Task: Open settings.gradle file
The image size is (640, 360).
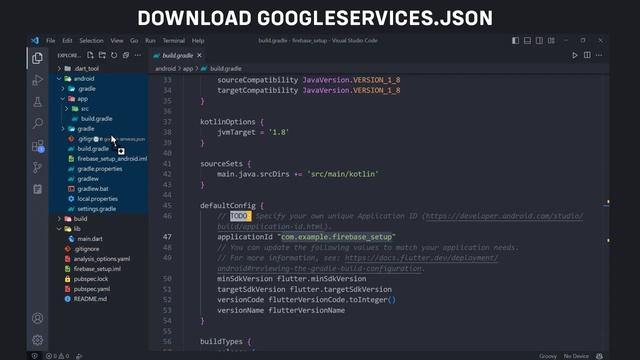Action: point(98,209)
